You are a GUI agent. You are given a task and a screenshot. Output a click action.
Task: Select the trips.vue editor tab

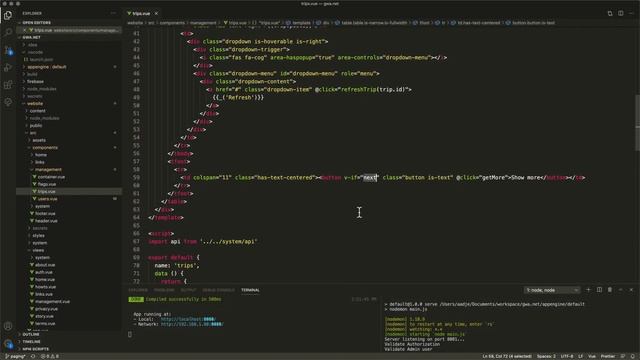click(141, 13)
